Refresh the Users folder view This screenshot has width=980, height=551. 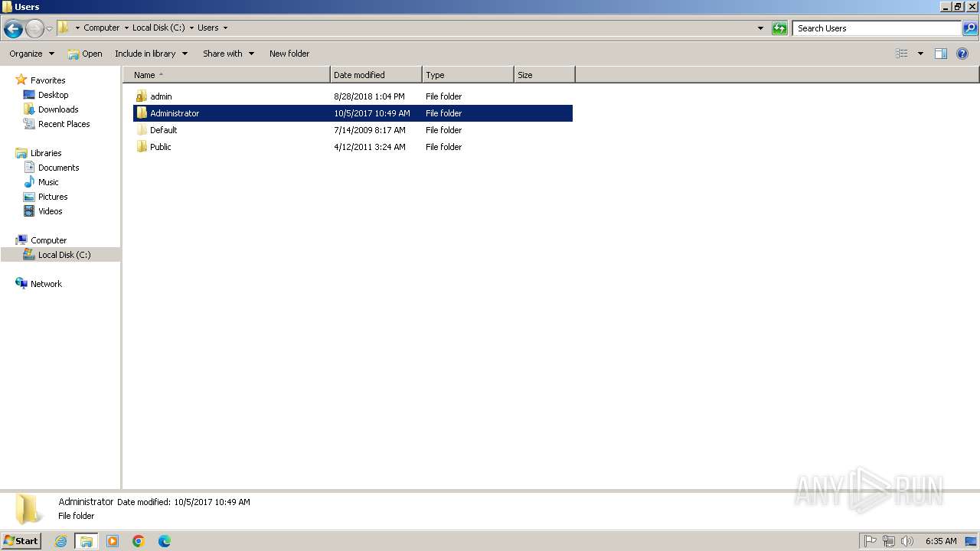click(x=779, y=28)
